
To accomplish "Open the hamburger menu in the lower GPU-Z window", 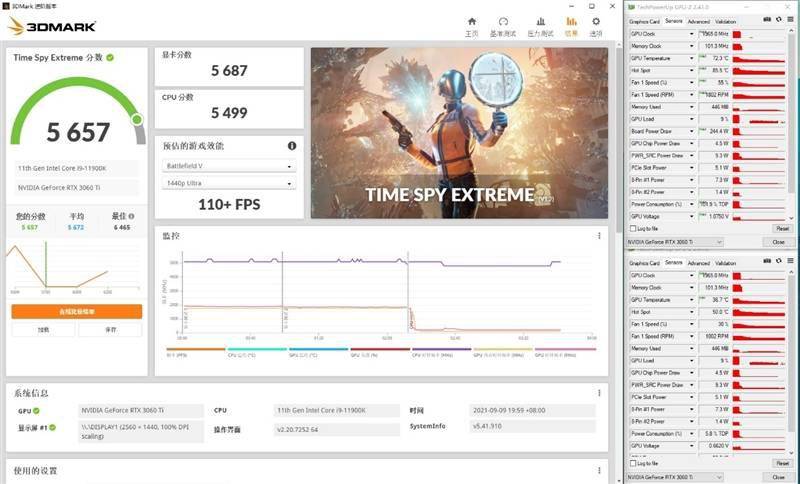I will coord(790,261).
